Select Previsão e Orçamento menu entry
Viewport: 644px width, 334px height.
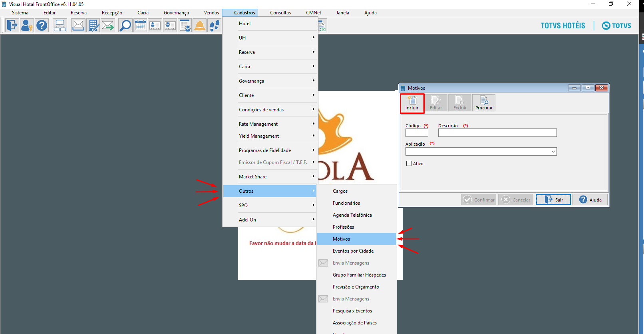click(356, 287)
